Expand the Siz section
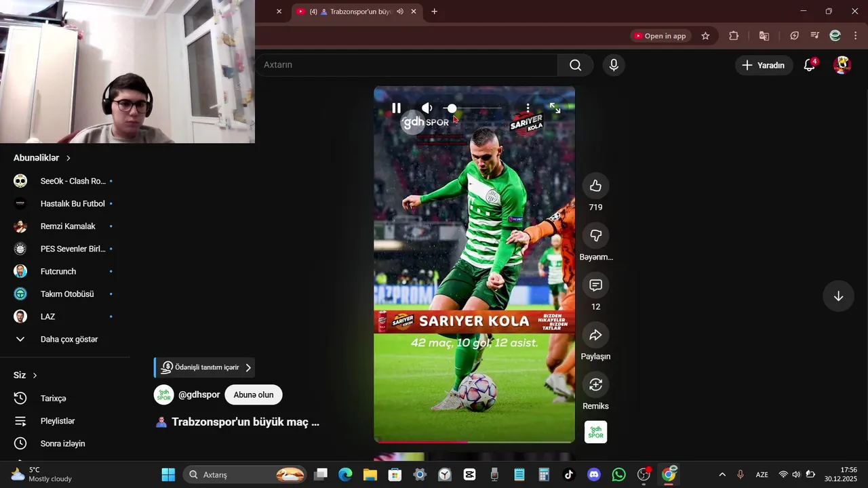Viewport: 868px width, 488px height. [25, 375]
